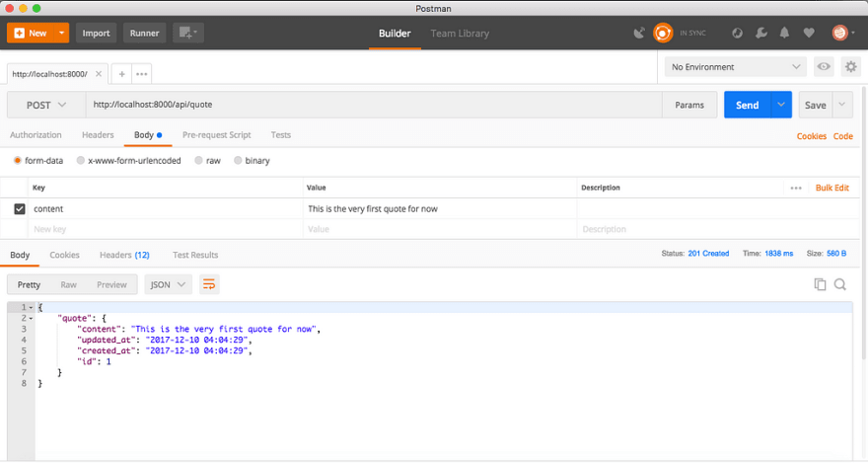The height and width of the screenshot is (463, 868).
Task: Open settings wrench icon in header
Action: [761, 34]
